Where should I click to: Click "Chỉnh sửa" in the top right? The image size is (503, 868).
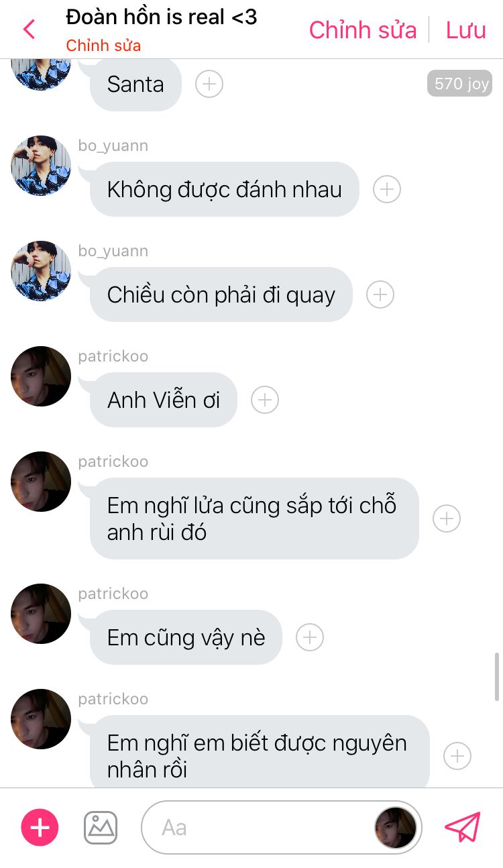pyautogui.click(x=363, y=30)
